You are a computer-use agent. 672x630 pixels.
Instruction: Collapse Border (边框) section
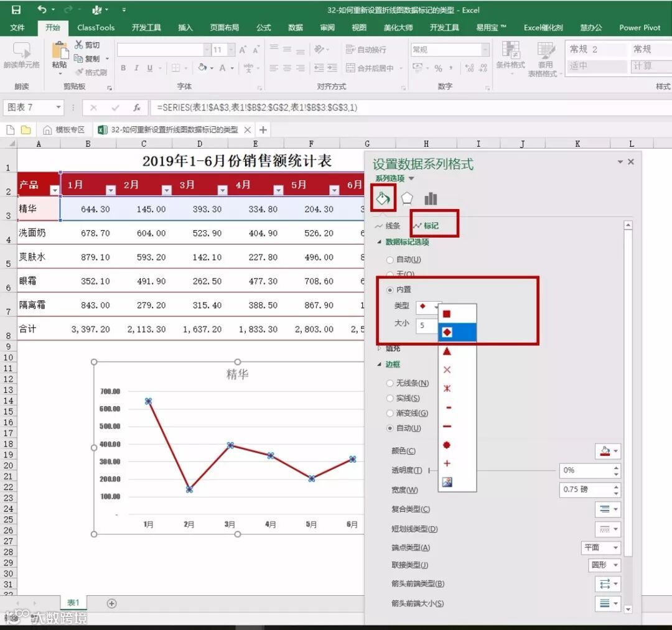[380, 364]
